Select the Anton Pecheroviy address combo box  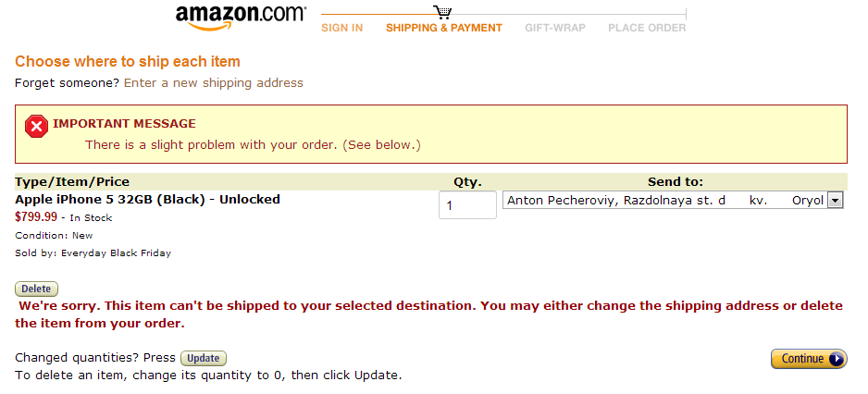[673, 201]
